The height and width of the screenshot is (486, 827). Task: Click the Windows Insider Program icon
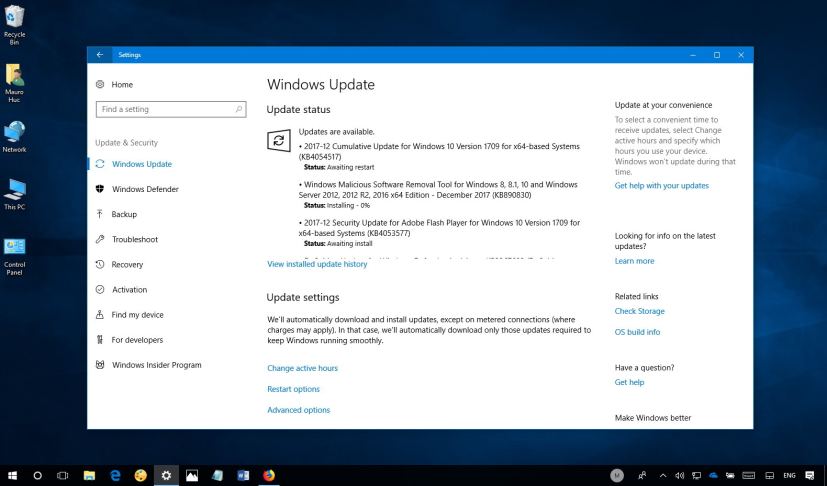[x=100, y=365]
